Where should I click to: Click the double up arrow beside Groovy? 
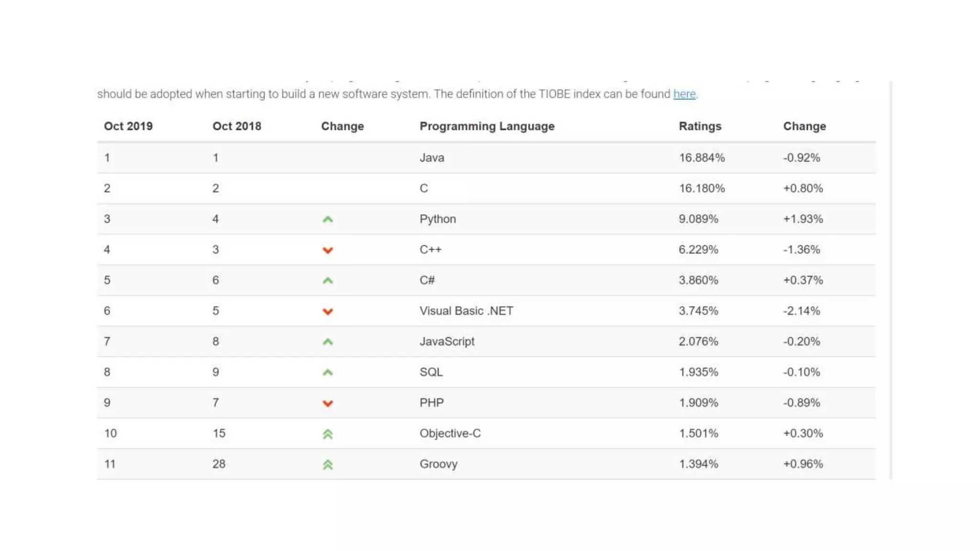point(328,464)
